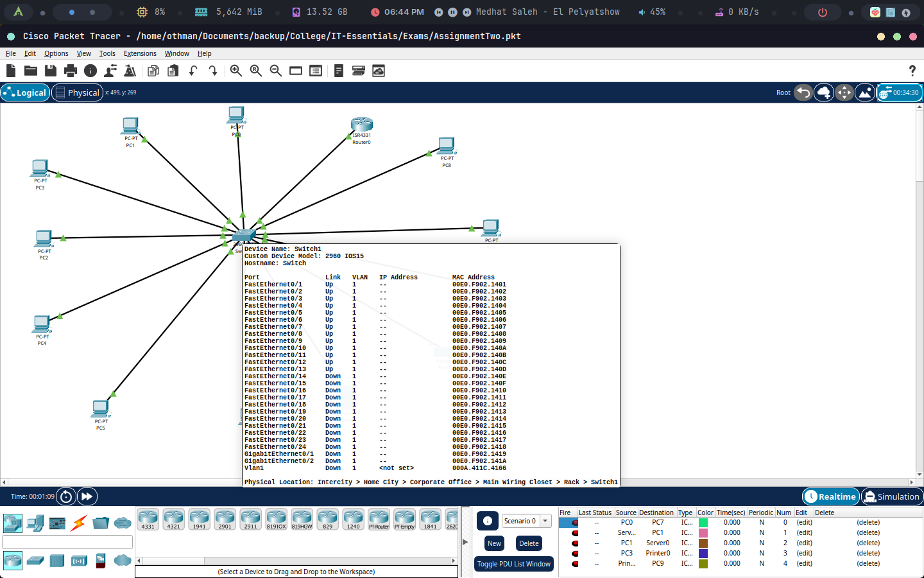Expand the PDU panel side arrow
Image resolution: width=924 pixels, height=578 pixels.
(x=465, y=542)
